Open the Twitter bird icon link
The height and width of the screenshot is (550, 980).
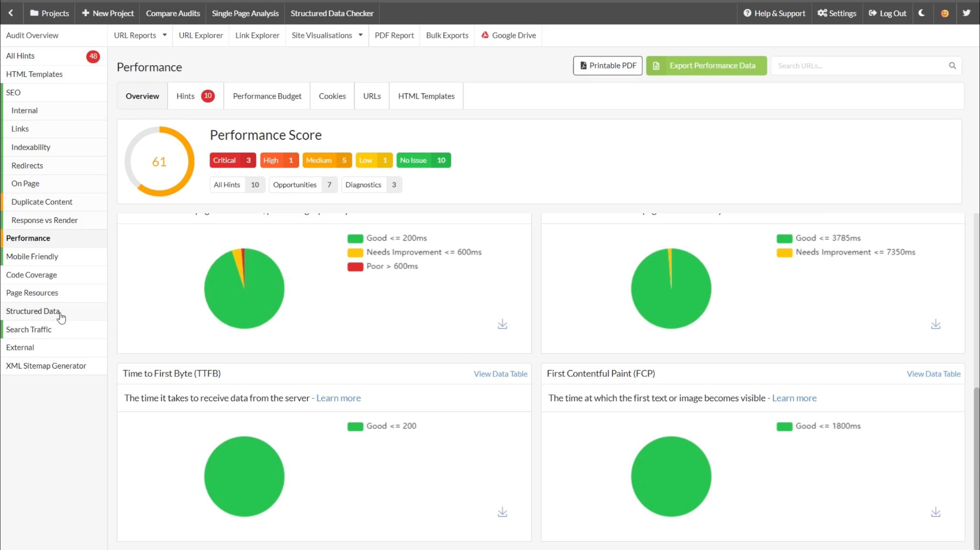pyautogui.click(x=967, y=13)
